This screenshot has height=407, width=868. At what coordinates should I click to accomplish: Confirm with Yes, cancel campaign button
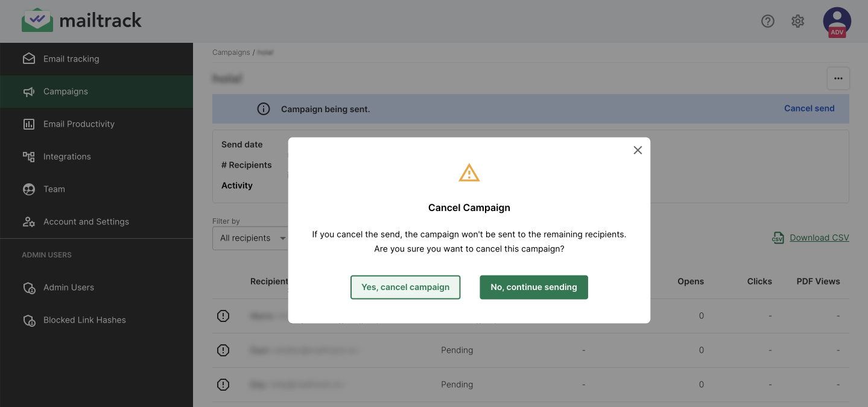pos(405,287)
